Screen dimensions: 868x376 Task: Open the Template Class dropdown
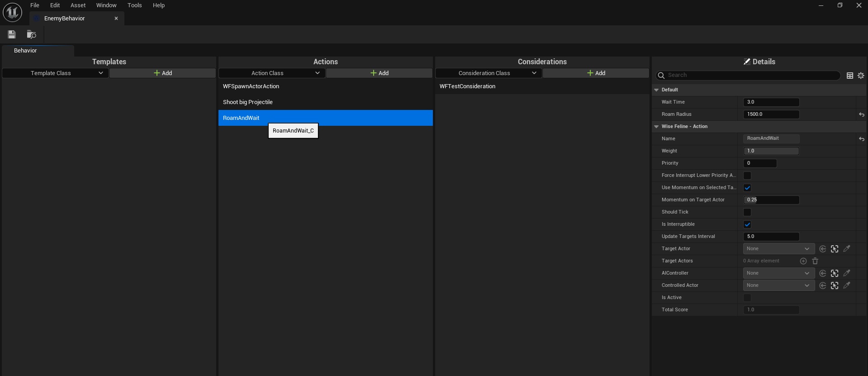pyautogui.click(x=55, y=73)
